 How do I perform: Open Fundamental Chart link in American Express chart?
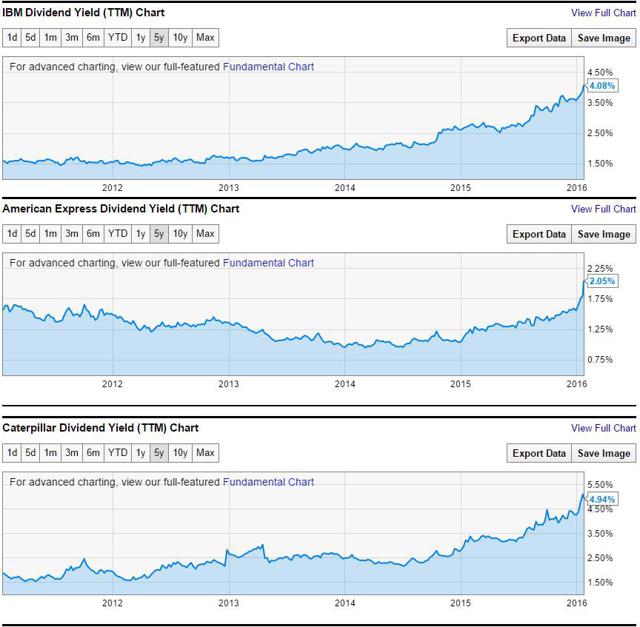point(268,262)
